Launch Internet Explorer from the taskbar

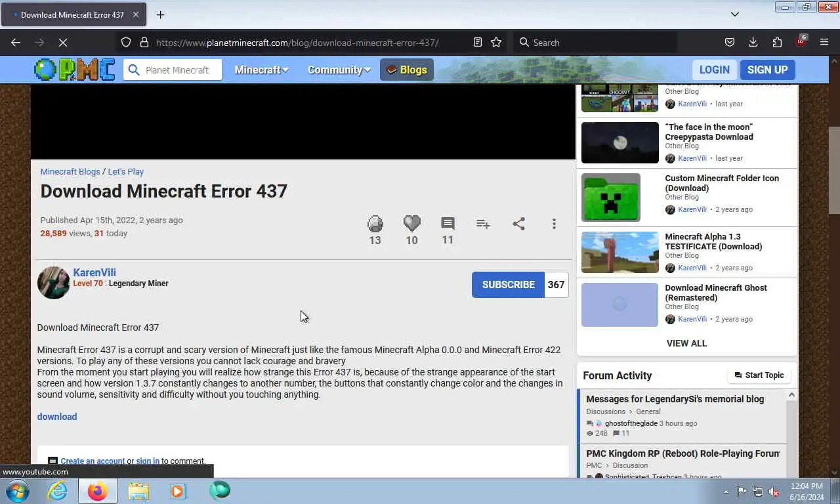click(x=57, y=491)
